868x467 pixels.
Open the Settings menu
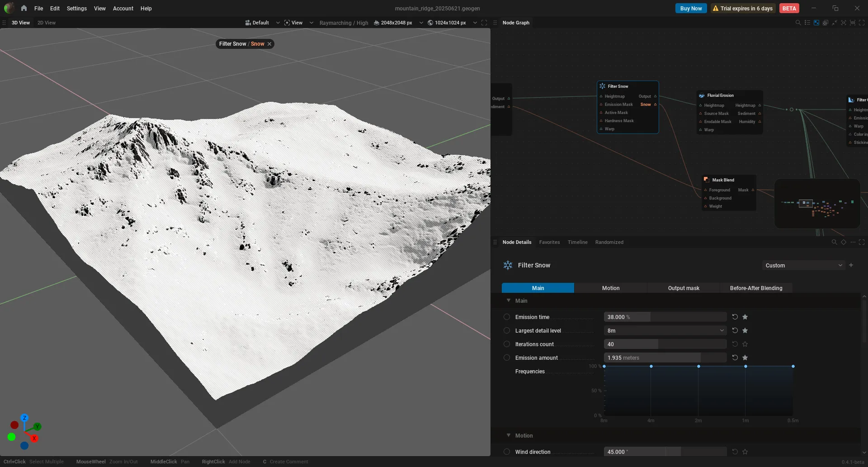click(x=76, y=8)
